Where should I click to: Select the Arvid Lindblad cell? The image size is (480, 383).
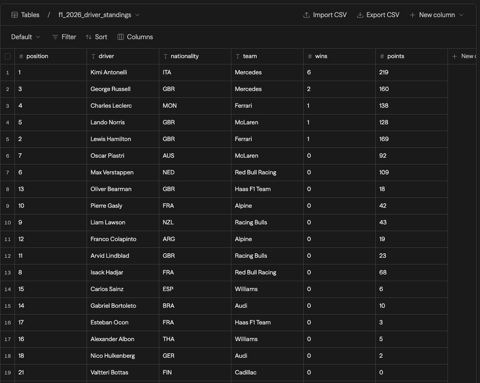coord(123,256)
